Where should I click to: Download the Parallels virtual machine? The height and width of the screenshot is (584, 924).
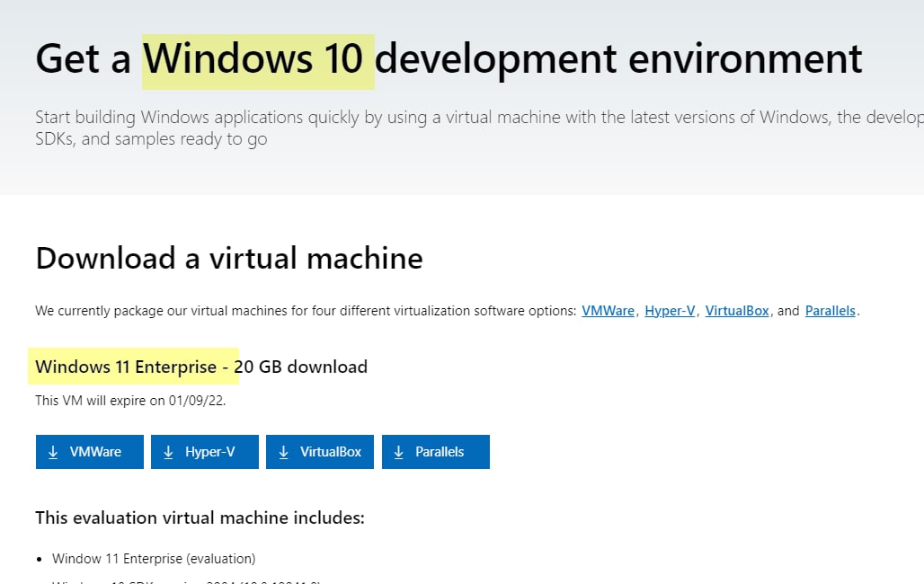435,452
